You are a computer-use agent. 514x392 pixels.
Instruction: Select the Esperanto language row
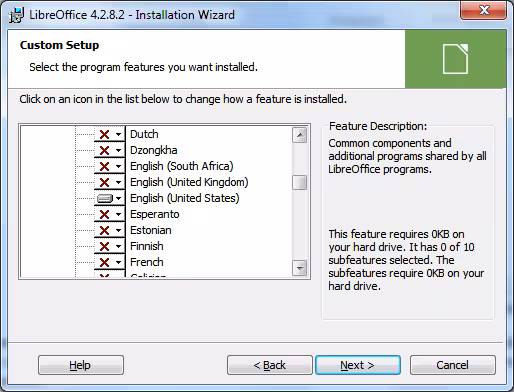tap(155, 214)
